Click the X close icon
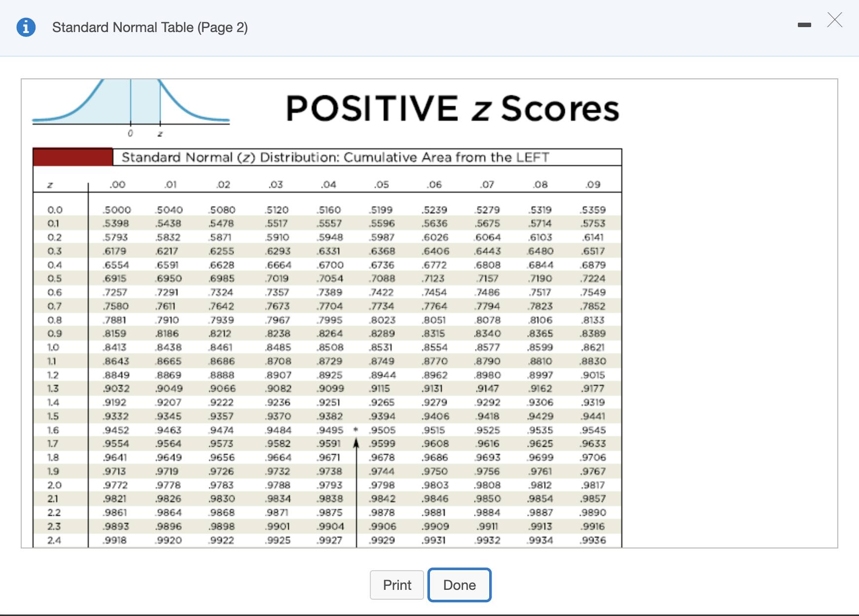 834,20
